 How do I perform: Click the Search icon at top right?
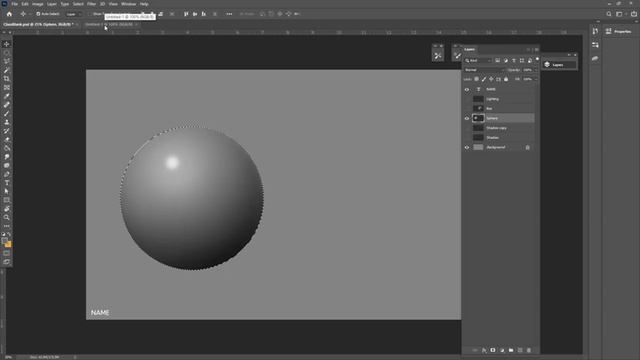tap(609, 14)
